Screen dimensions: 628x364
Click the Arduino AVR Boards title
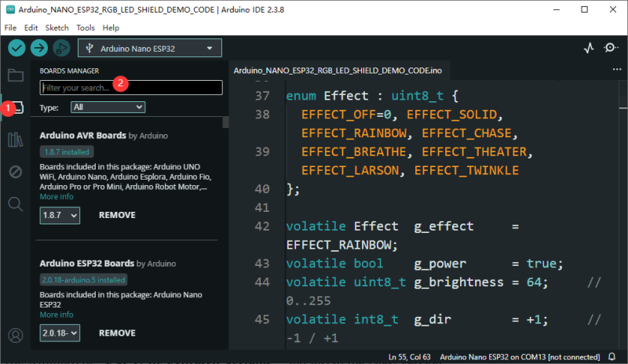(83, 136)
